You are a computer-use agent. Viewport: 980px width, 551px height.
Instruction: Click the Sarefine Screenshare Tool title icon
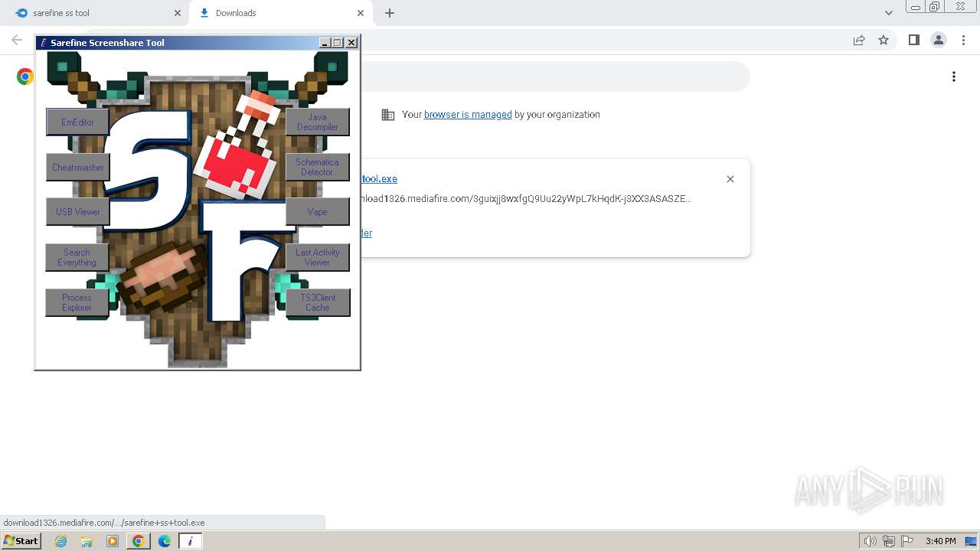pyautogui.click(x=44, y=43)
